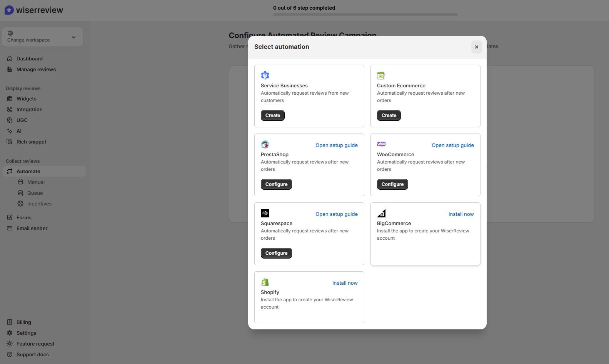
Task: Click the Billing receipt icon
Action: [10, 322]
